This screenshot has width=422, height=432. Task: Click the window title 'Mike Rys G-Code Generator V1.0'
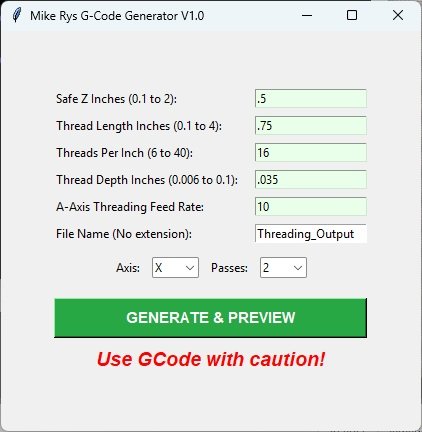pyautogui.click(x=117, y=16)
